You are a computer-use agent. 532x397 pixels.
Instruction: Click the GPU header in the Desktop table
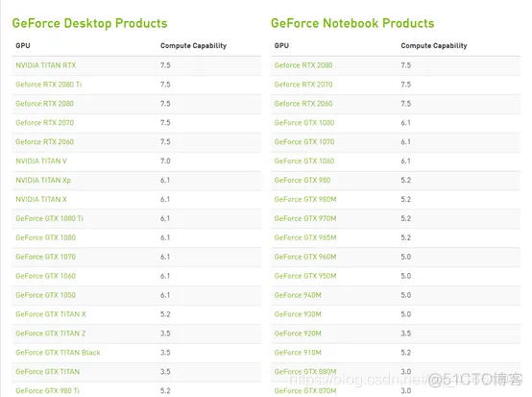click(23, 45)
